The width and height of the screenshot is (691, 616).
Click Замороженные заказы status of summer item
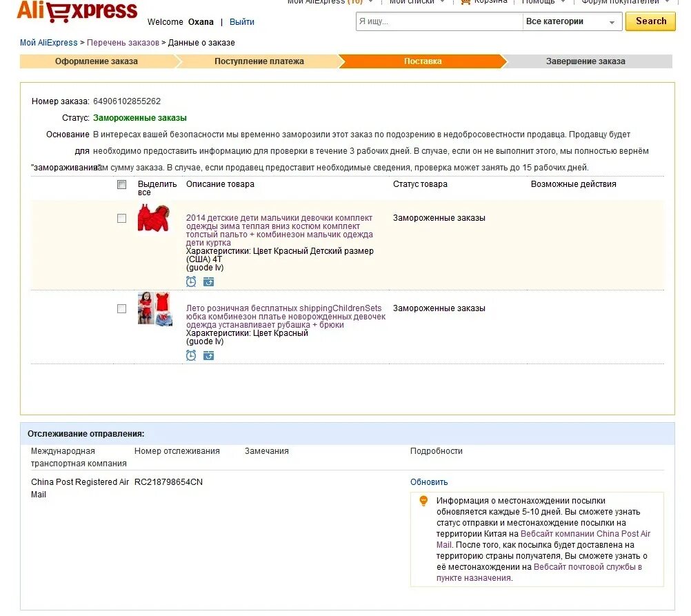pyautogui.click(x=439, y=308)
